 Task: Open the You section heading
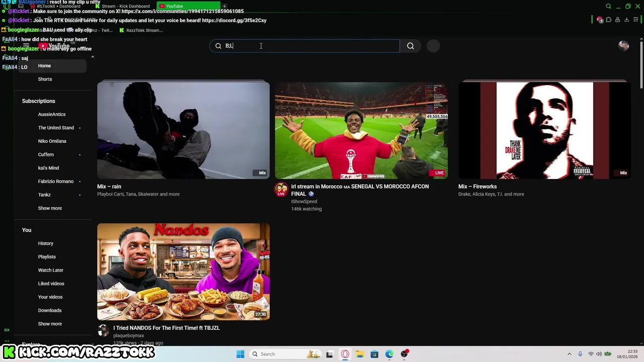coord(27,230)
